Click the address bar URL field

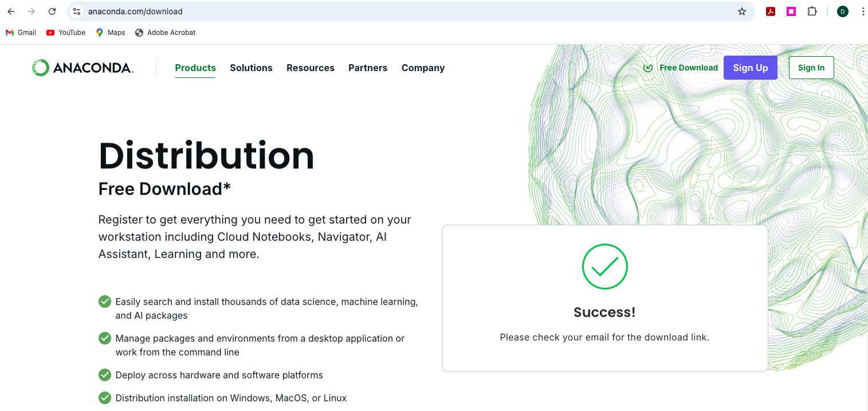(401, 11)
